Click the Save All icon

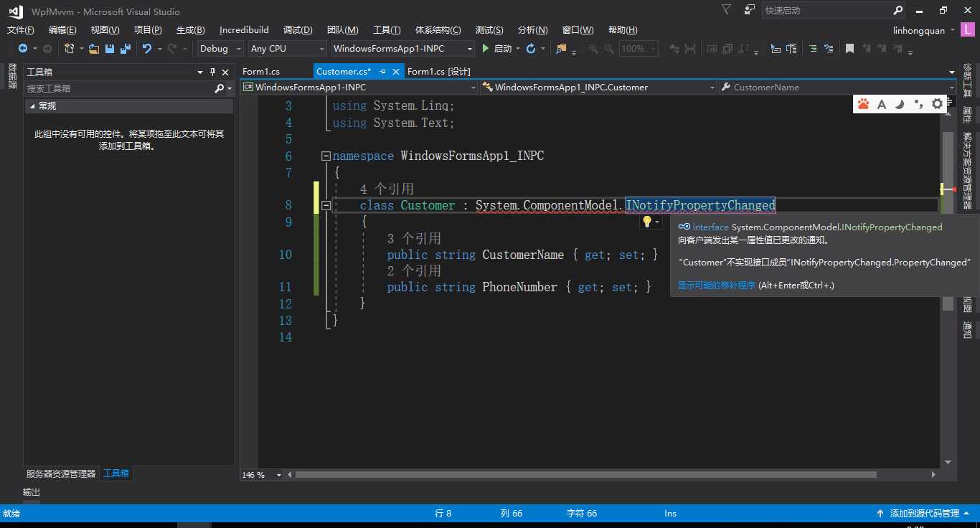[126, 49]
